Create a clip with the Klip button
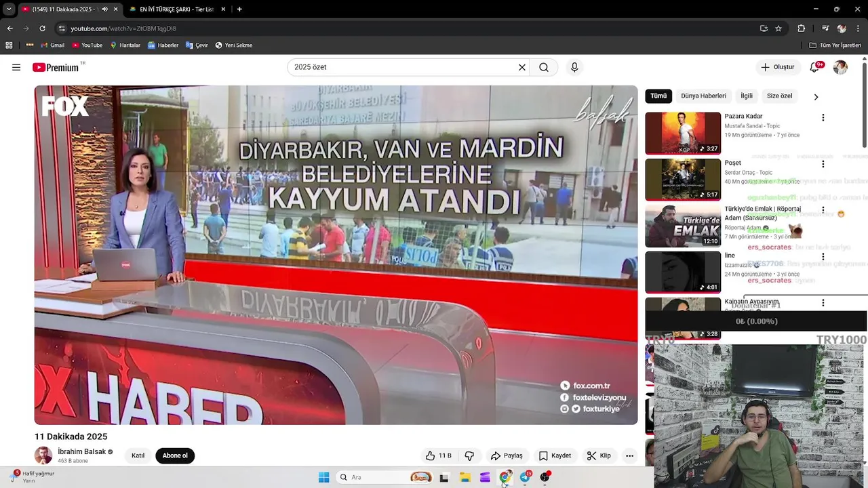 [599, 455]
